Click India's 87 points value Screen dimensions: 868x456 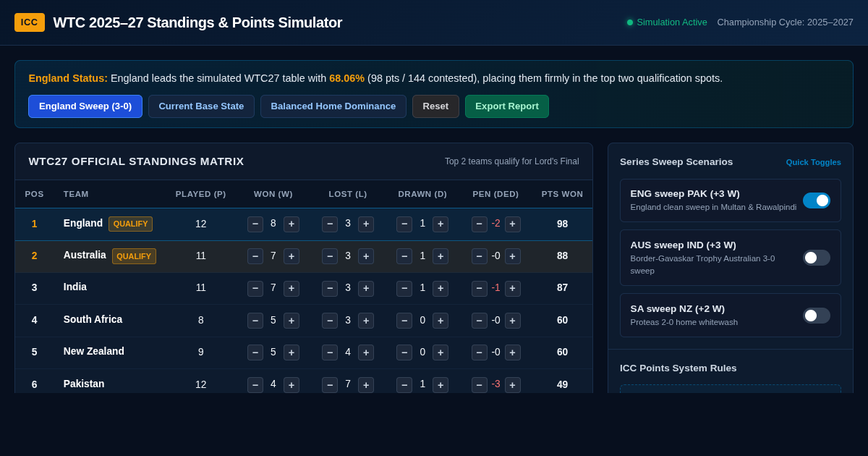click(x=562, y=287)
